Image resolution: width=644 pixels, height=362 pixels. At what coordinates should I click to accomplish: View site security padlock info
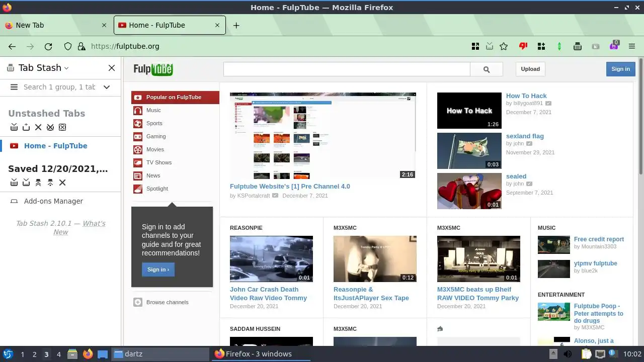tap(81, 46)
